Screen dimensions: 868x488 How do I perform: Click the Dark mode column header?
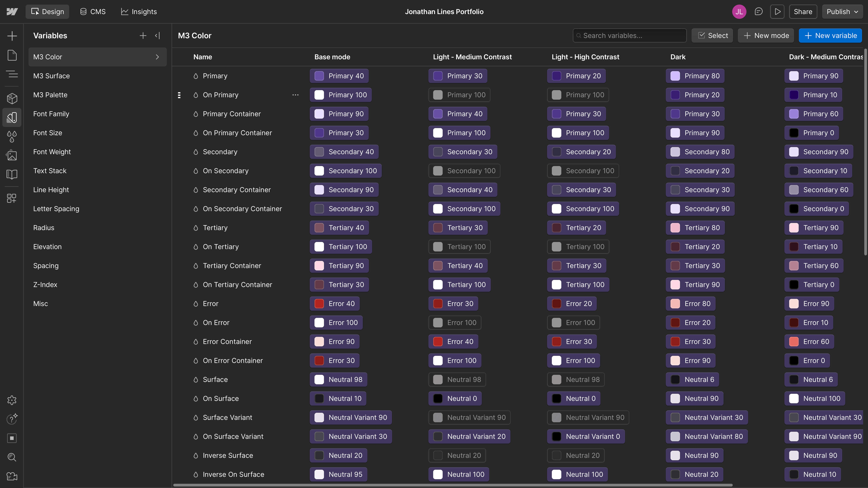click(678, 57)
